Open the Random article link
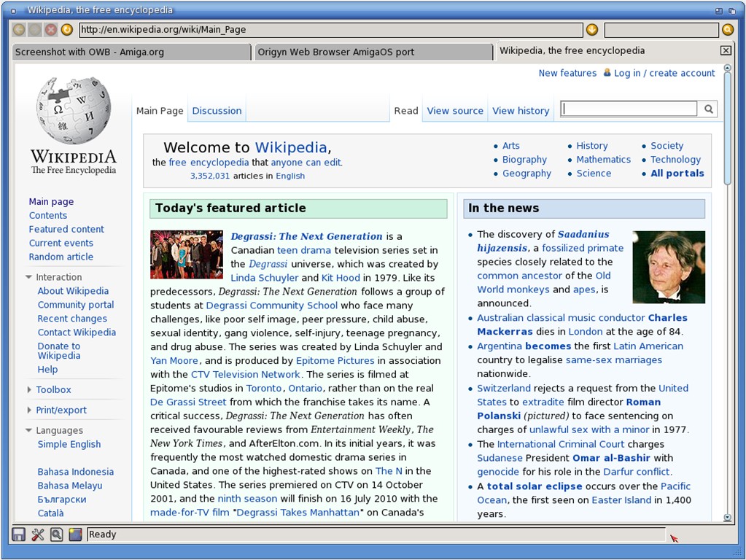Viewport: 746px width, 560px height. [61, 257]
